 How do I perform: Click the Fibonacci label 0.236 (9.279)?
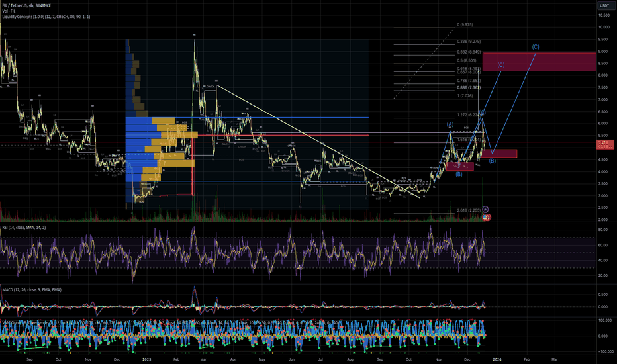tap(469, 41)
